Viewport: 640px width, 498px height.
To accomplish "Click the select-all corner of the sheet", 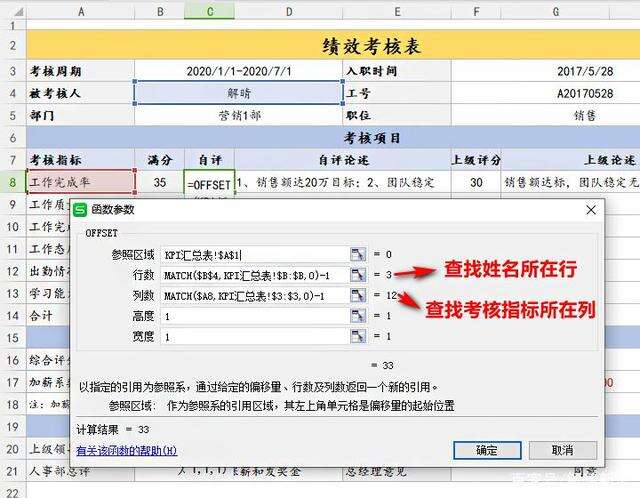I will (13, 11).
